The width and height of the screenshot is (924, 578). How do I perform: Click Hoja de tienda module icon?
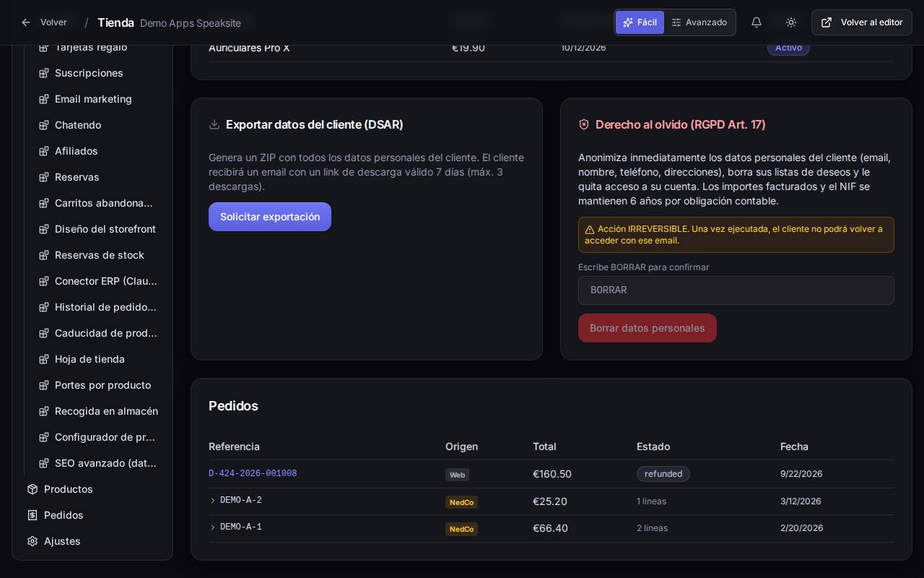(44, 359)
